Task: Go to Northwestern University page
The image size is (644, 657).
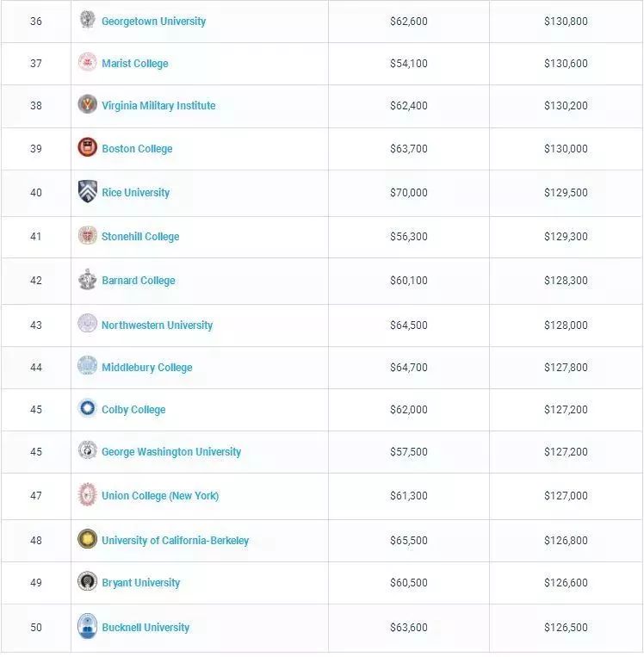Action: [x=157, y=325]
